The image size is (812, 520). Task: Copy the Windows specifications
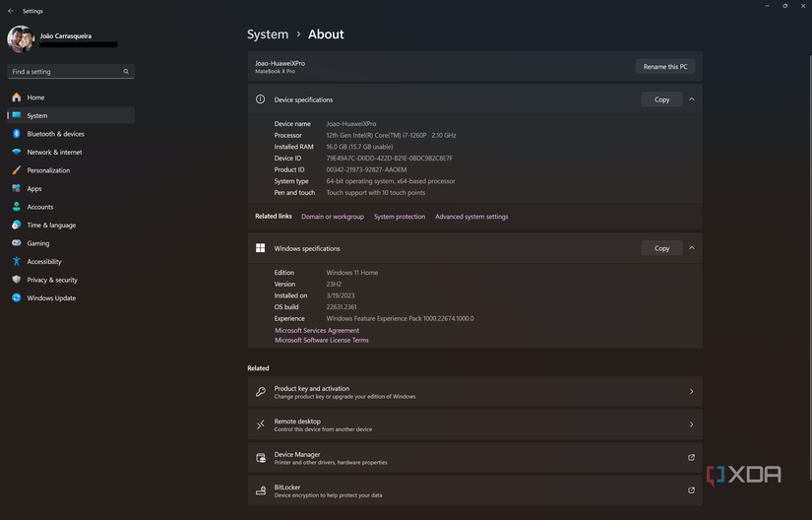point(661,248)
